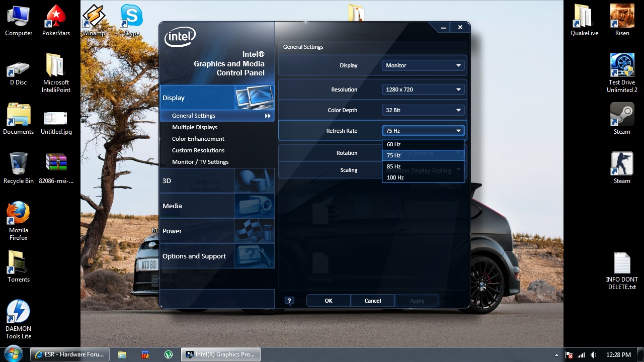Open Custom Resolutions page
Viewport: 644px width, 362px height.
(x=198, y=150)
